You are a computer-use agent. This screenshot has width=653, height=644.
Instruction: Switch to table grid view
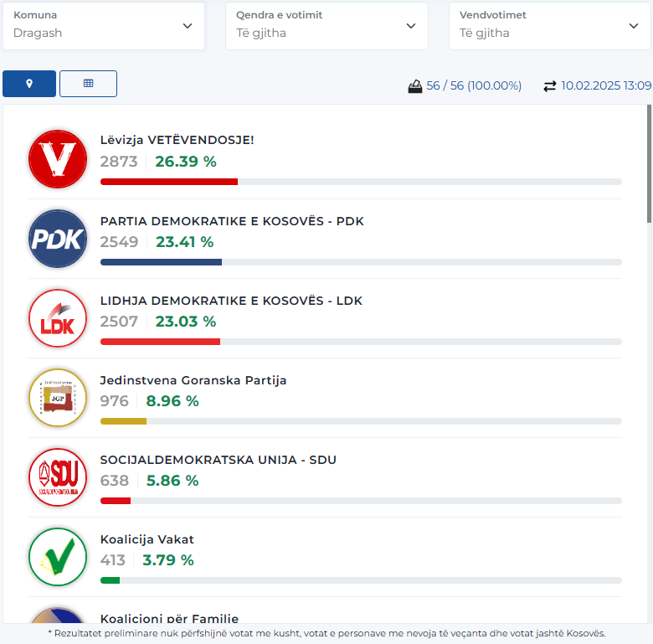pos(88,84)
